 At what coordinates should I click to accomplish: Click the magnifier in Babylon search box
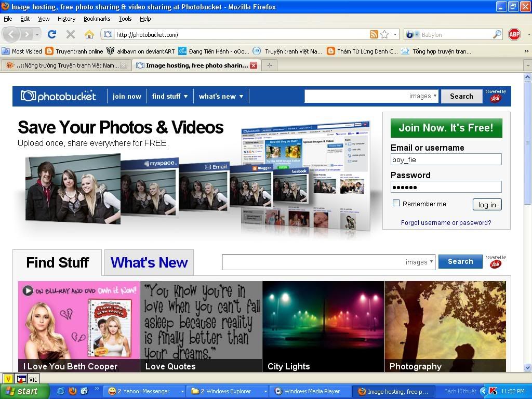coord(497,34)
